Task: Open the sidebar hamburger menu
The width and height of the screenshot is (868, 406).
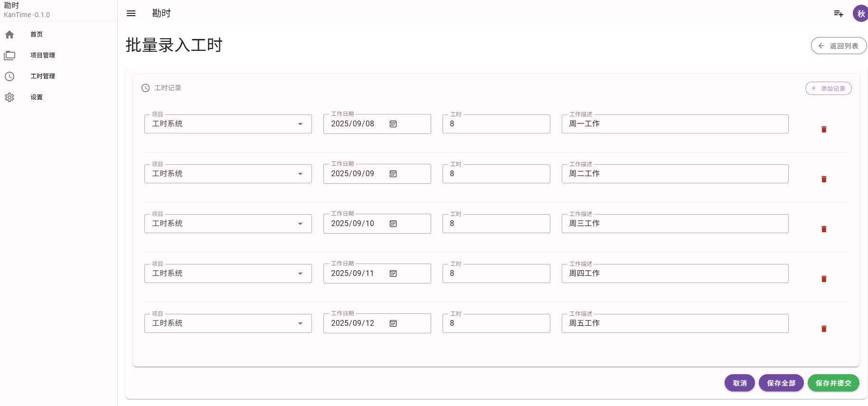Action: (131, 13)
